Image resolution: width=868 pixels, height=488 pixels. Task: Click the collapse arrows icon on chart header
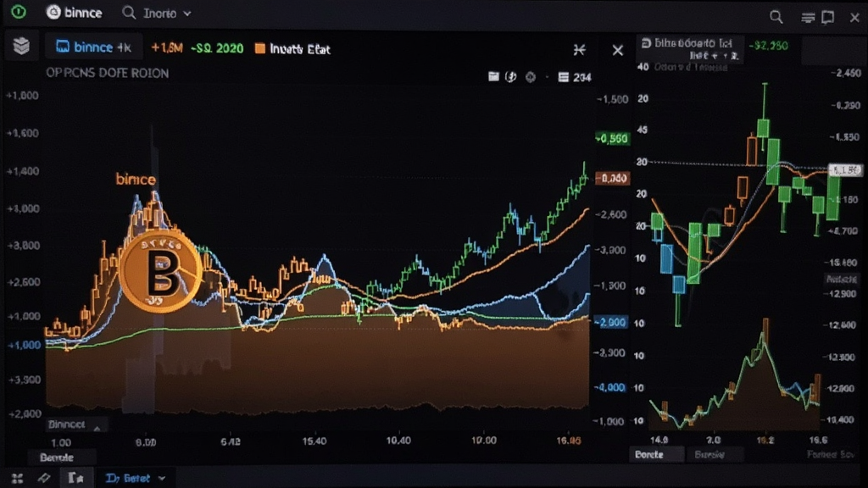point(579,50)
